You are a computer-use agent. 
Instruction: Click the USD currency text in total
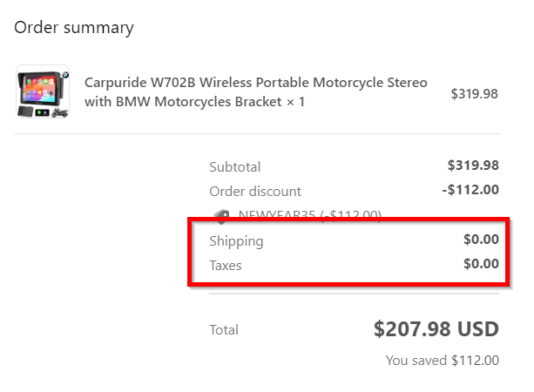479,329
